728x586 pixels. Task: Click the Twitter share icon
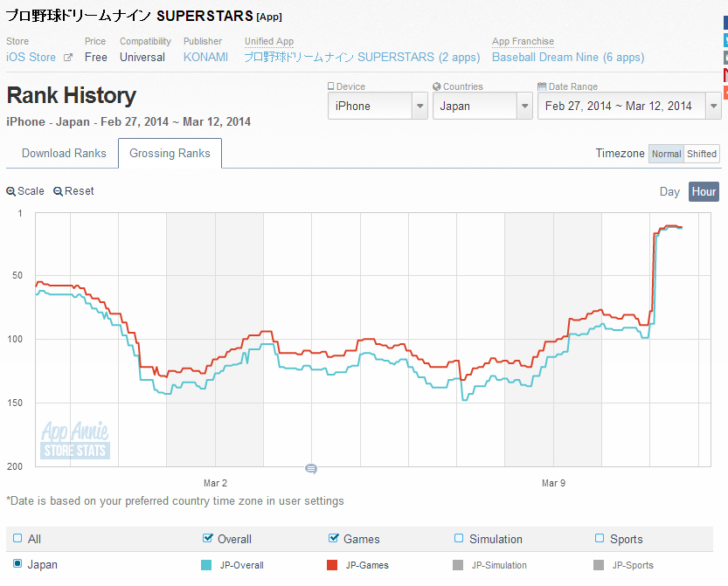[725, 39]
